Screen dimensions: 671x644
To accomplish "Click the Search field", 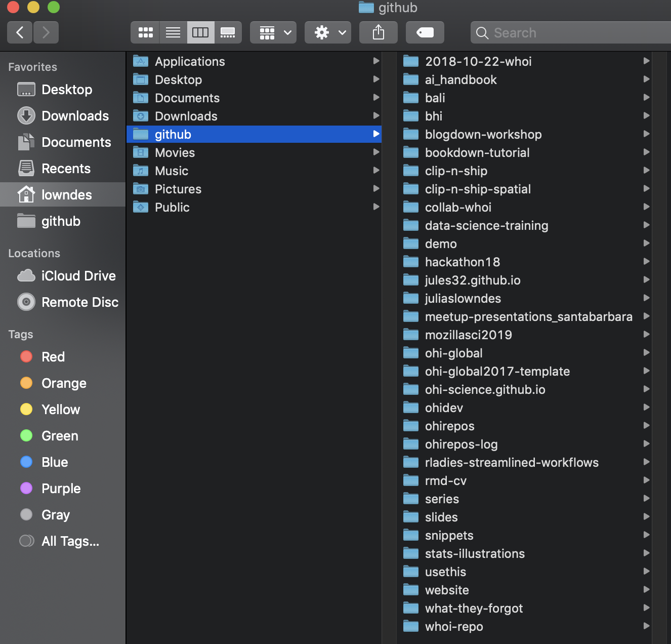I will tap(572, 33).
